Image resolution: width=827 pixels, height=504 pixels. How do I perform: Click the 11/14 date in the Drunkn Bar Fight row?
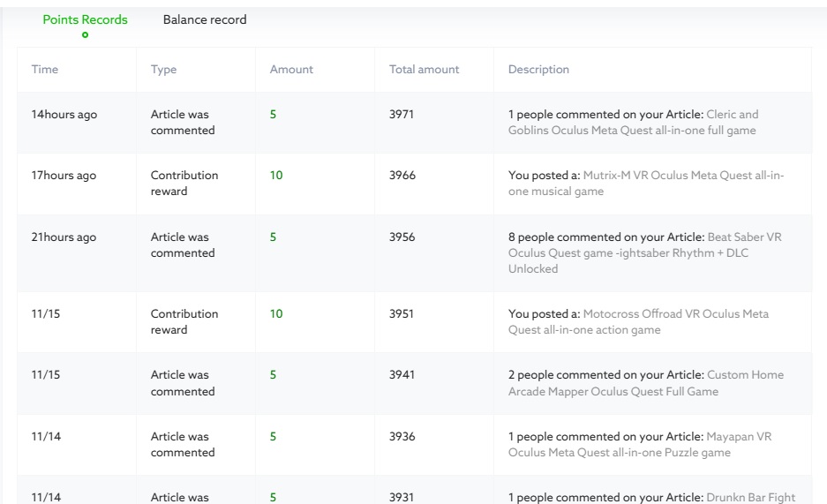[x=46, y=497]
